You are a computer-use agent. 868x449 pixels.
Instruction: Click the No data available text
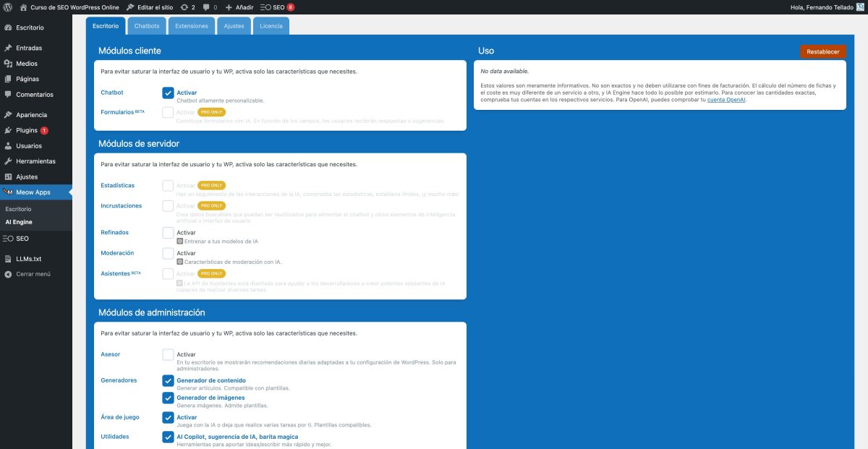(504, 72)
